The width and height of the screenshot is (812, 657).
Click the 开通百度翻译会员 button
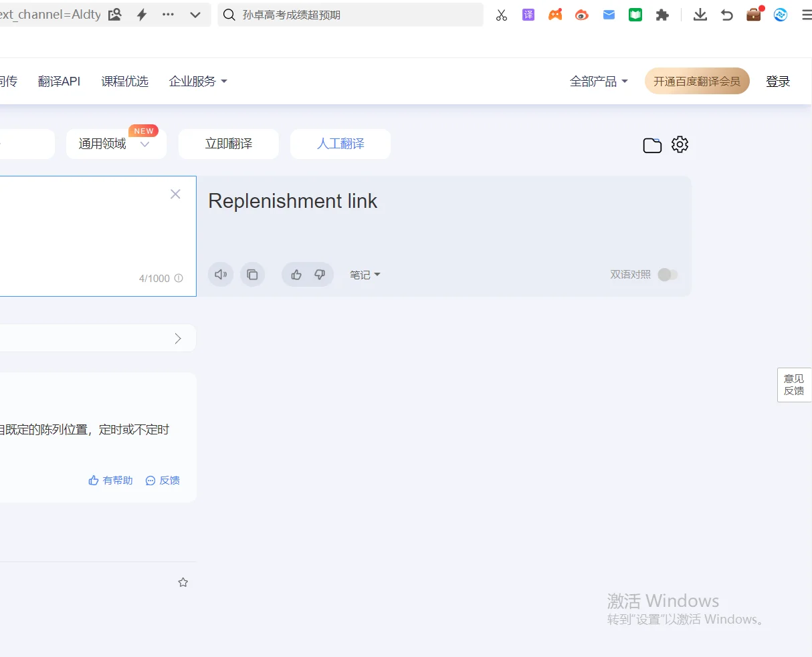coord(697,82)
